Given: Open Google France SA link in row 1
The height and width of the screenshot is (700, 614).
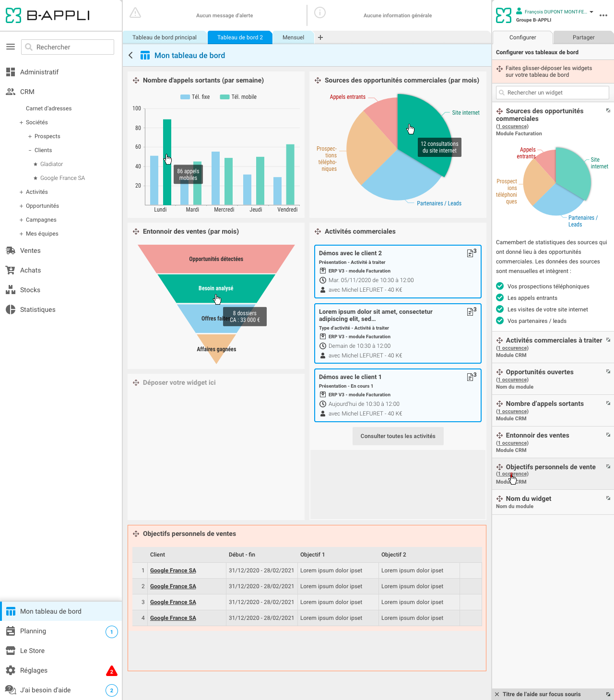Looking at the screenshot, I should click(x=173, y=570).
